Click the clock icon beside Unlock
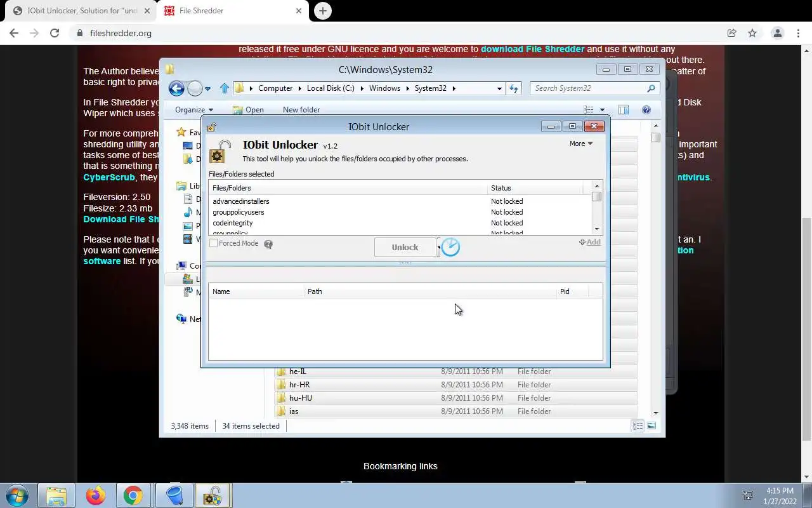This screenshot has width=812, height=508. click(450, 247)
